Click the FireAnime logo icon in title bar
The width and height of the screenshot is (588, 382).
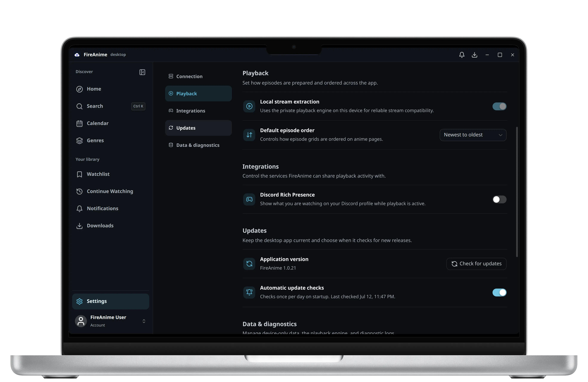[77, 55]
